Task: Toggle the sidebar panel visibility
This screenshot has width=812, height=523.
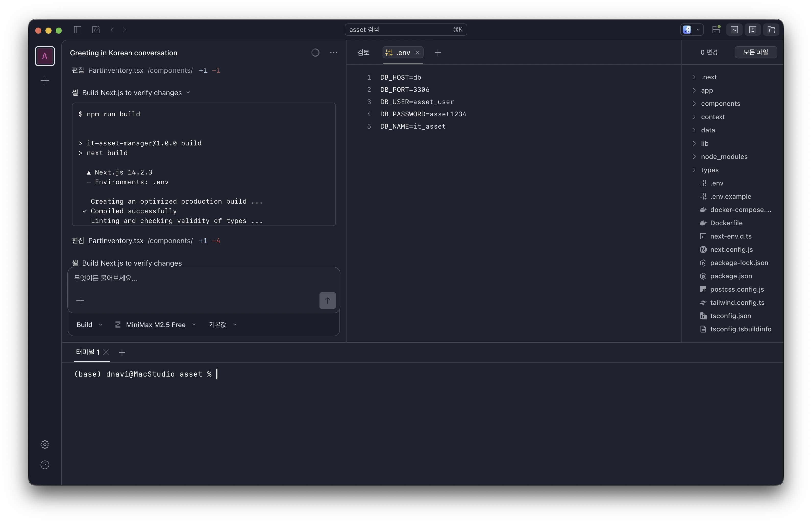Action: pos(77,30)
